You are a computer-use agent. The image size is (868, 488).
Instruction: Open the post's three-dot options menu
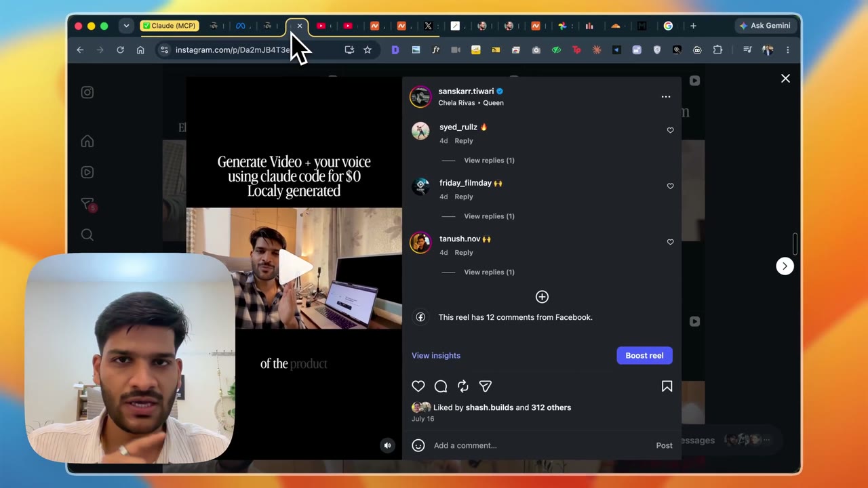tap(666, 97)
